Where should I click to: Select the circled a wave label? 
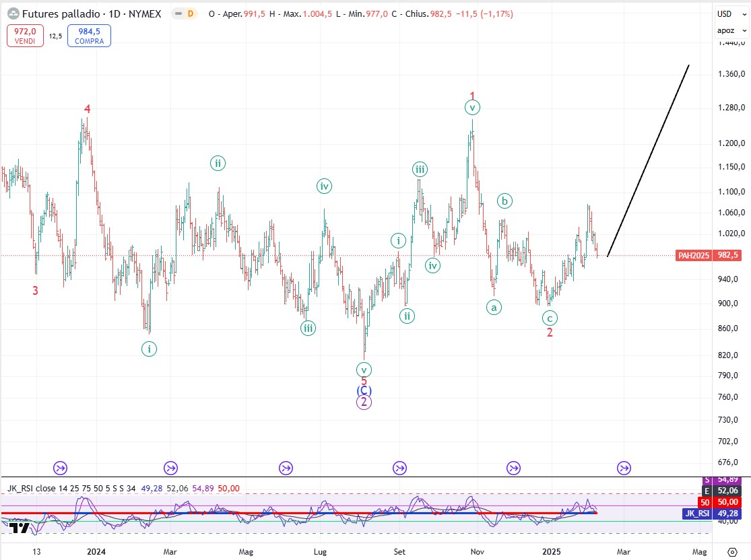(494, 308)
